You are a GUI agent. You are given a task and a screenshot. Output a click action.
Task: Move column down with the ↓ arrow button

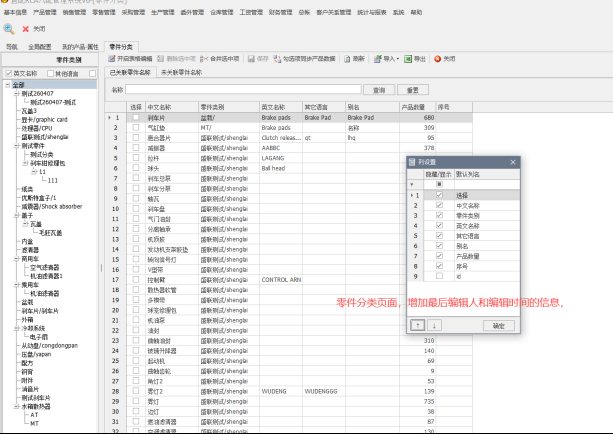click(434, 325)
